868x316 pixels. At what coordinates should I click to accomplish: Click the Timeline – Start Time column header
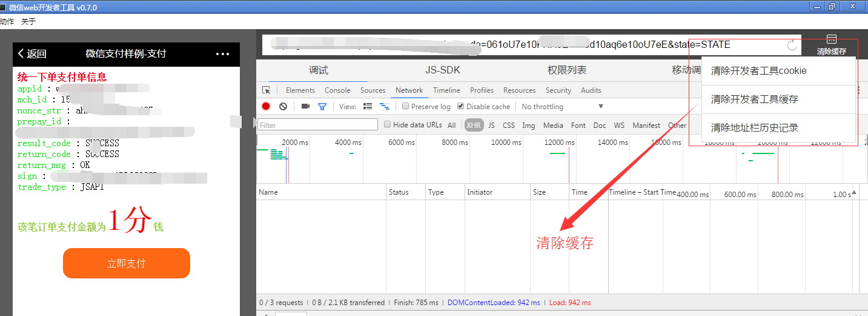click(x=642, y=192)
